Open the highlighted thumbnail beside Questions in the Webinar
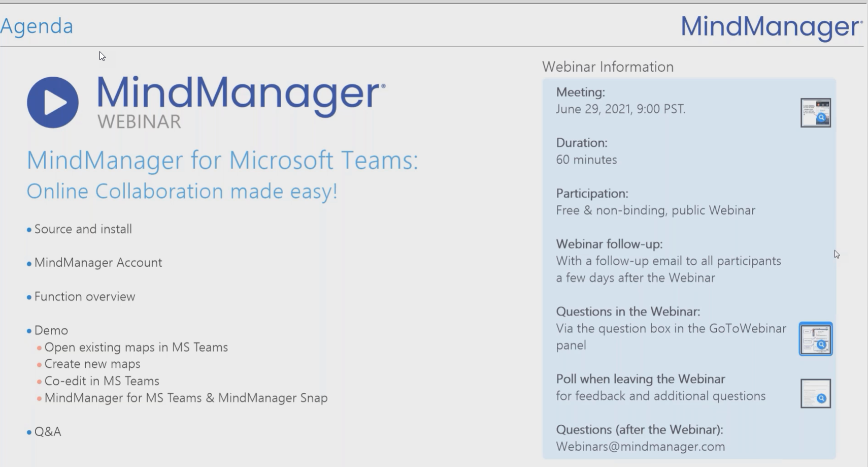This screenshot has width=868, height=468. (x=815, y=339)
